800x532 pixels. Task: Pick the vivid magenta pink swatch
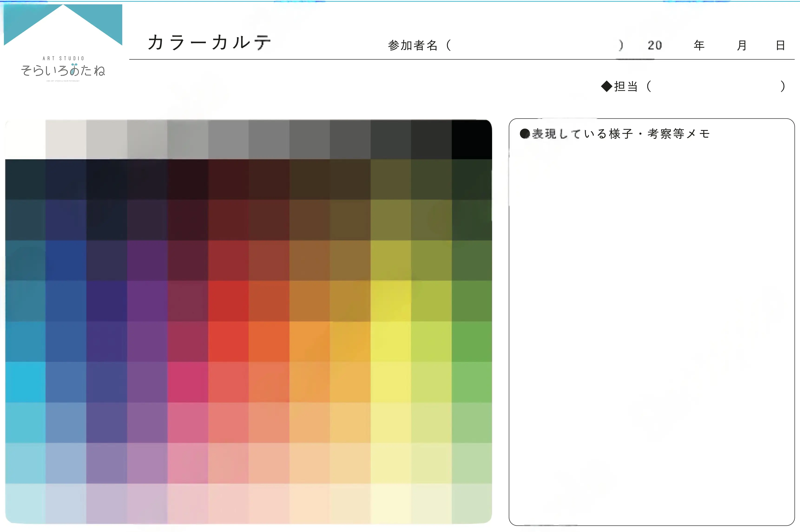coord(188,382)
